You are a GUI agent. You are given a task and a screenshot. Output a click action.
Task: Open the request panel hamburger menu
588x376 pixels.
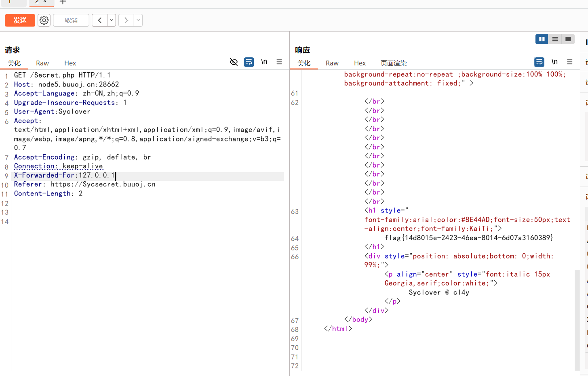pos(279,62)
